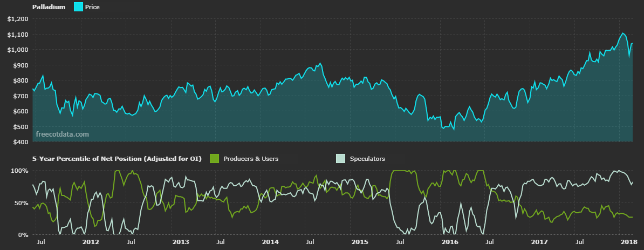Click the 2015 year label on time axis
Screen dimensions: 644x250
tap(361, 242)
